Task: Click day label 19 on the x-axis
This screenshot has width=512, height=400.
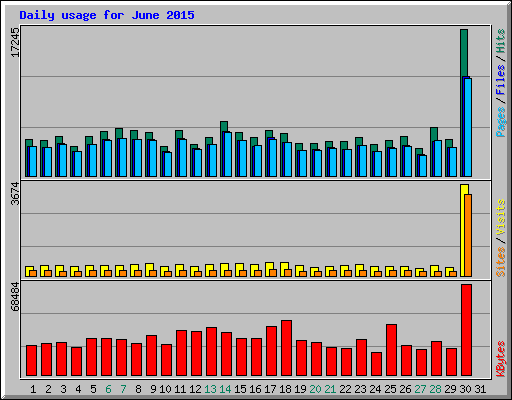Action: (x=300, y=389)
